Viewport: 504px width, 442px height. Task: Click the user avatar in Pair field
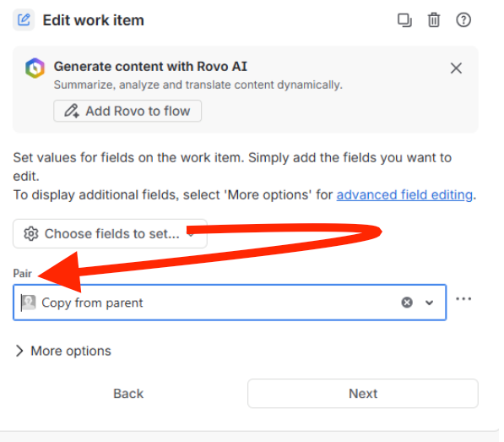tap(29, 303)
